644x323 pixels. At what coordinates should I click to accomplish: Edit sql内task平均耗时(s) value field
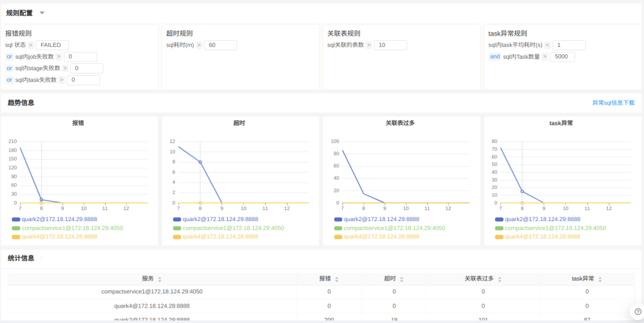tap(569, 45)
